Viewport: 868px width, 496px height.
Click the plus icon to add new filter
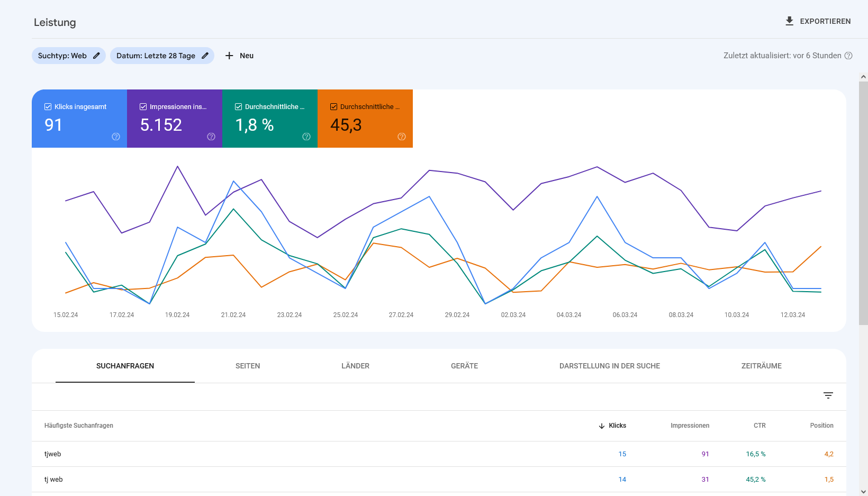tap(229, 56)
